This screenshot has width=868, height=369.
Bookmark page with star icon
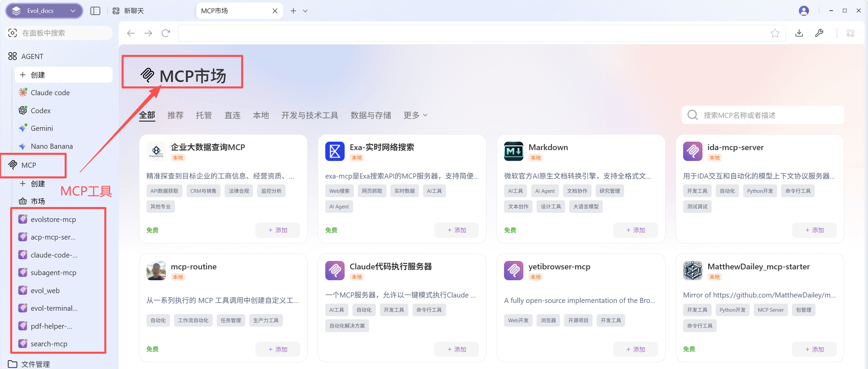click(x=775, y=33)
